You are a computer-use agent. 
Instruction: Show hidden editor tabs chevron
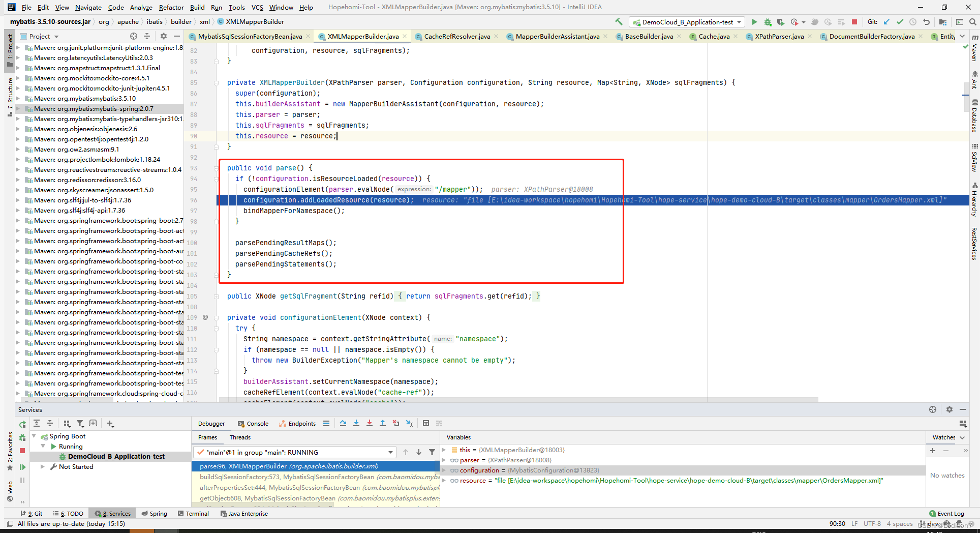(x=962, y=36)
